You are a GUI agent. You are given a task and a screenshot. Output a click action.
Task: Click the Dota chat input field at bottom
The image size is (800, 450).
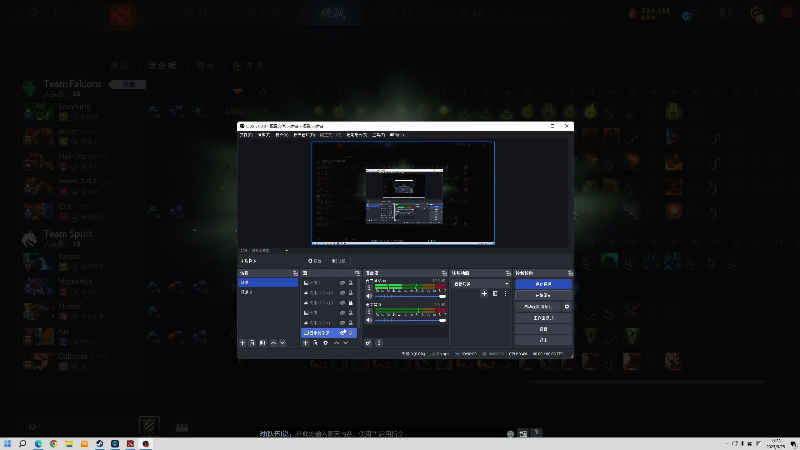click(383, 434)
